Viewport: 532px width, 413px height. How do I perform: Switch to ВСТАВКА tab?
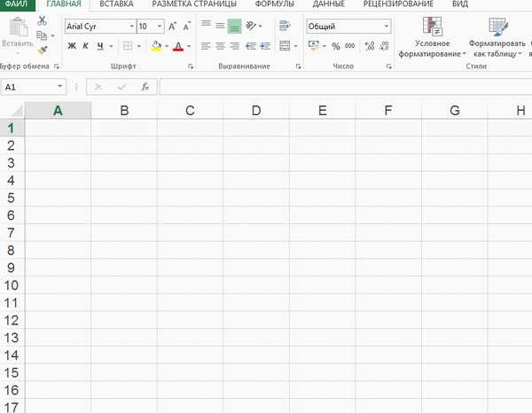point(116,4)
